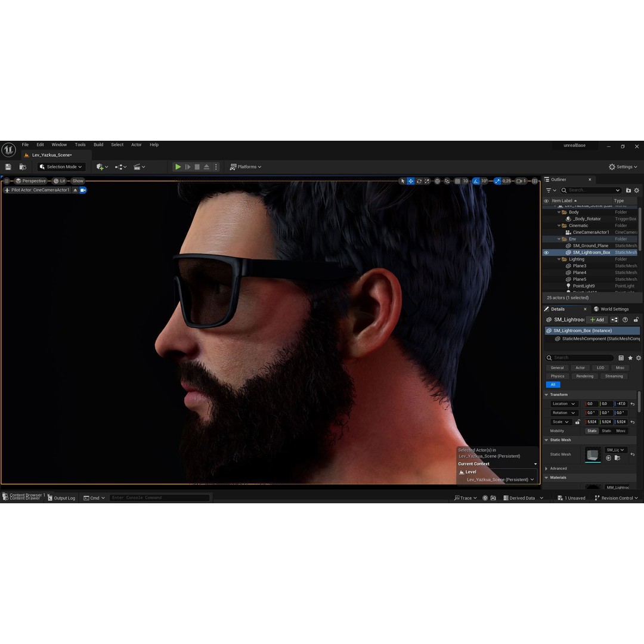Click the viewport layout maximize icon
Viewport: 644px width, 644px height.
pyautogui.click(x=534, y=181)
